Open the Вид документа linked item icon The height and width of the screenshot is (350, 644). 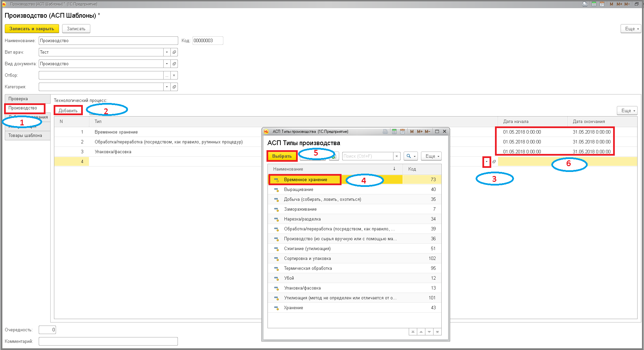(x=174, y=64)
